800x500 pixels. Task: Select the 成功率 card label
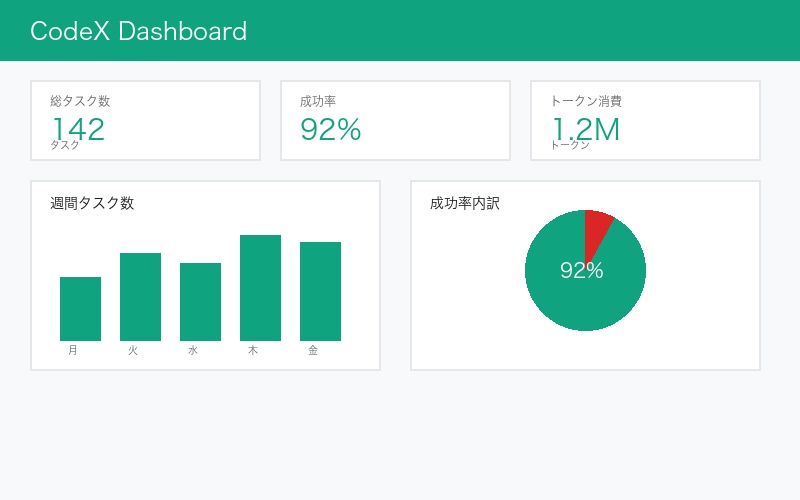pyautogui.click(x=317, y=101)
